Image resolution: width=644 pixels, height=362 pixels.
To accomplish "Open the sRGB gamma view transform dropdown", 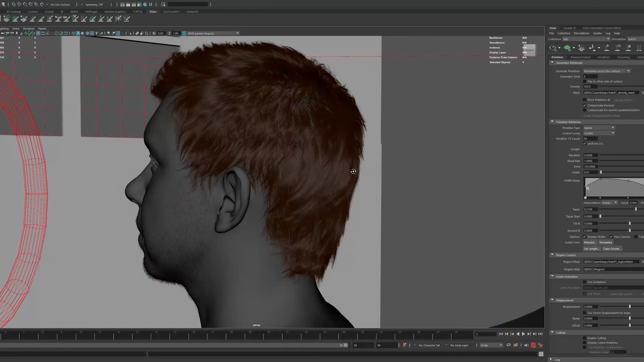I will [212, 33].
